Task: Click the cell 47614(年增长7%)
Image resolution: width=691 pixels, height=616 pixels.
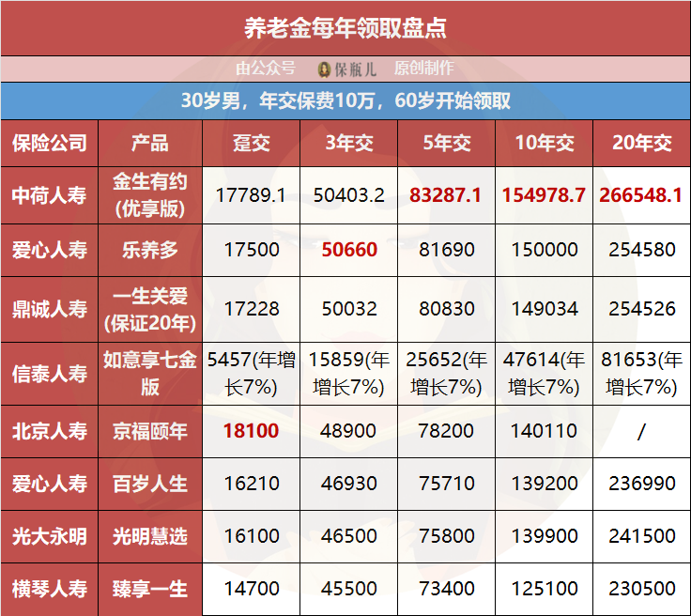Action: point(545,374)
